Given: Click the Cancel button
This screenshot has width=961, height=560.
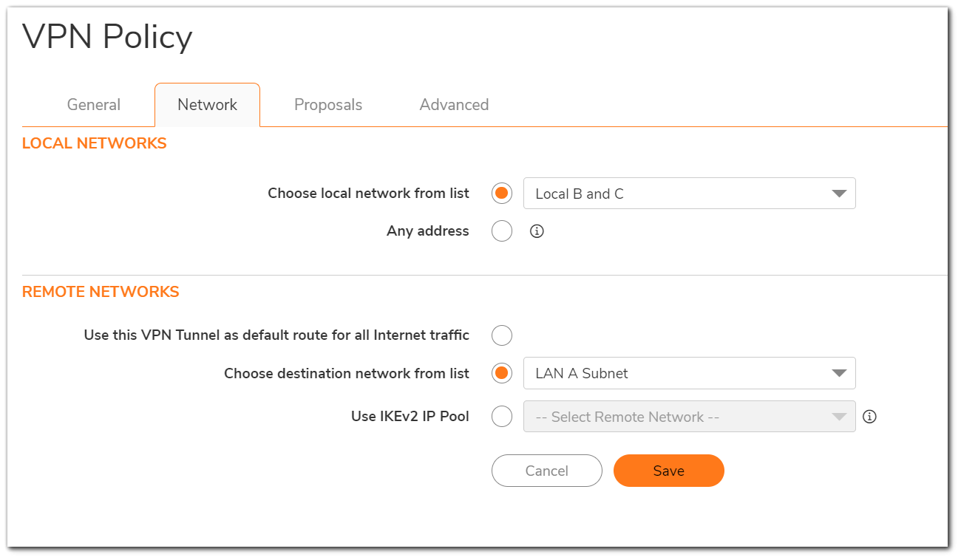Looking at the screenshot, I should pos(547,471).
